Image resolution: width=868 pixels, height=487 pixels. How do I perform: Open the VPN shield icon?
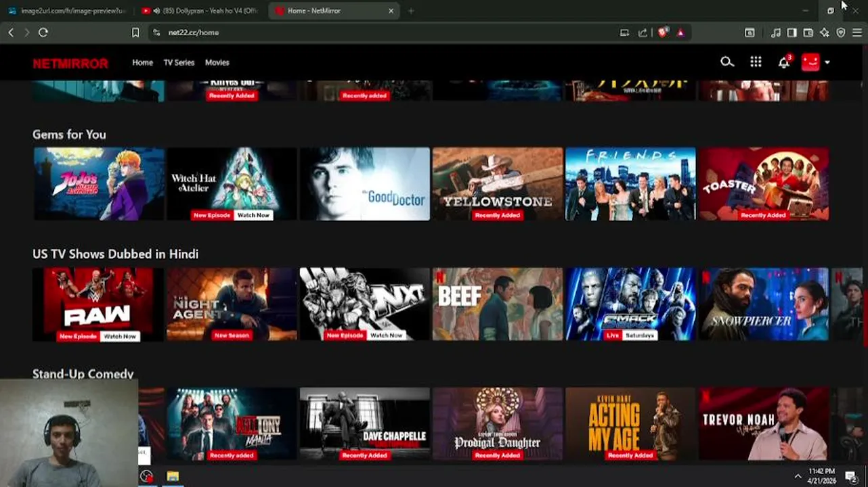(x=841, y=32)
